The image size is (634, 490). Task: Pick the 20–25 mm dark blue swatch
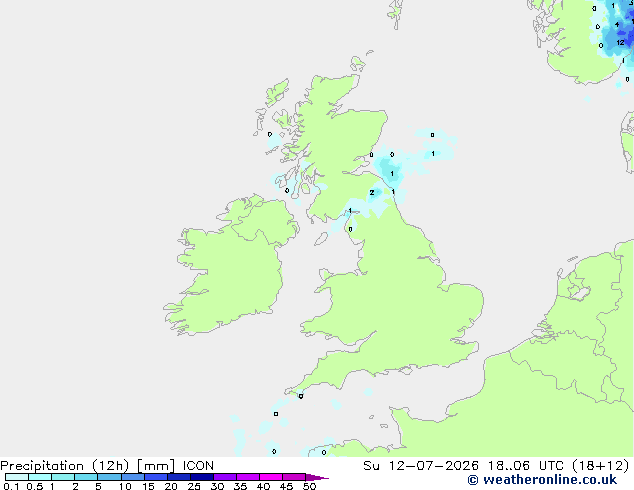click(x=179, y=477)
